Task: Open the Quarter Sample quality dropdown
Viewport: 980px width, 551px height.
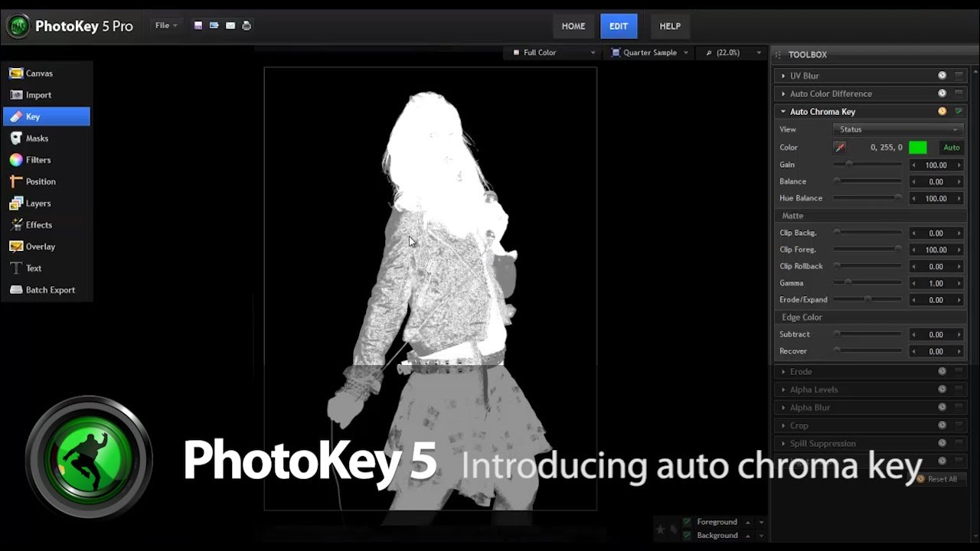Action: point(650,53)
